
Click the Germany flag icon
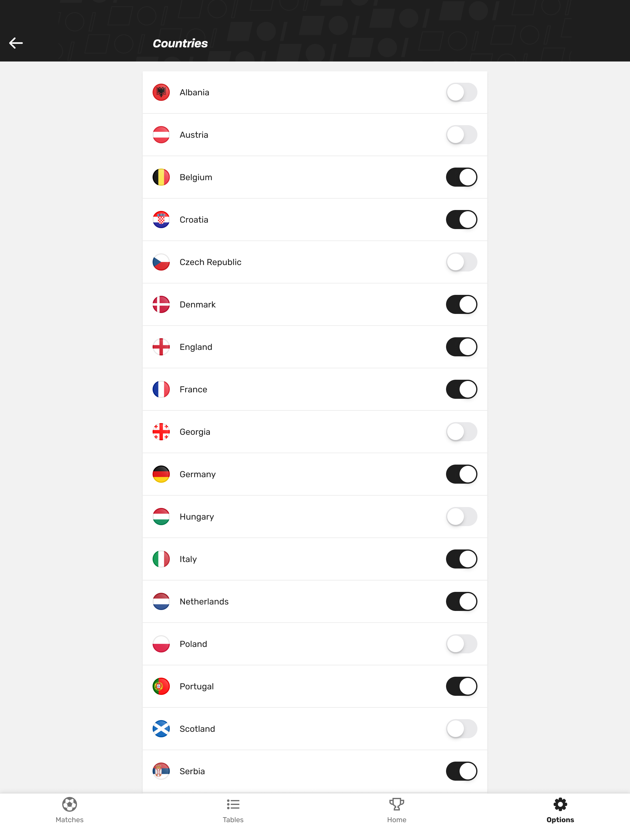point(161,474)
